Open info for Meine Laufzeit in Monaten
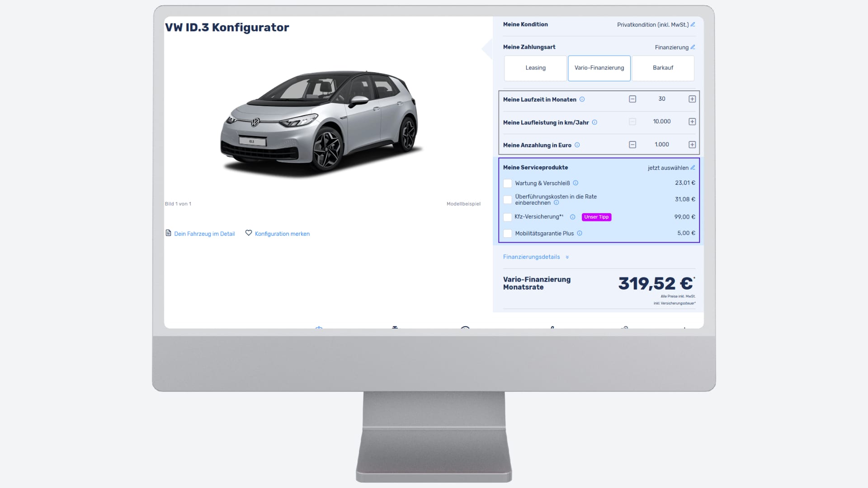Screen dimensions: 868x488 coord(582,99)
